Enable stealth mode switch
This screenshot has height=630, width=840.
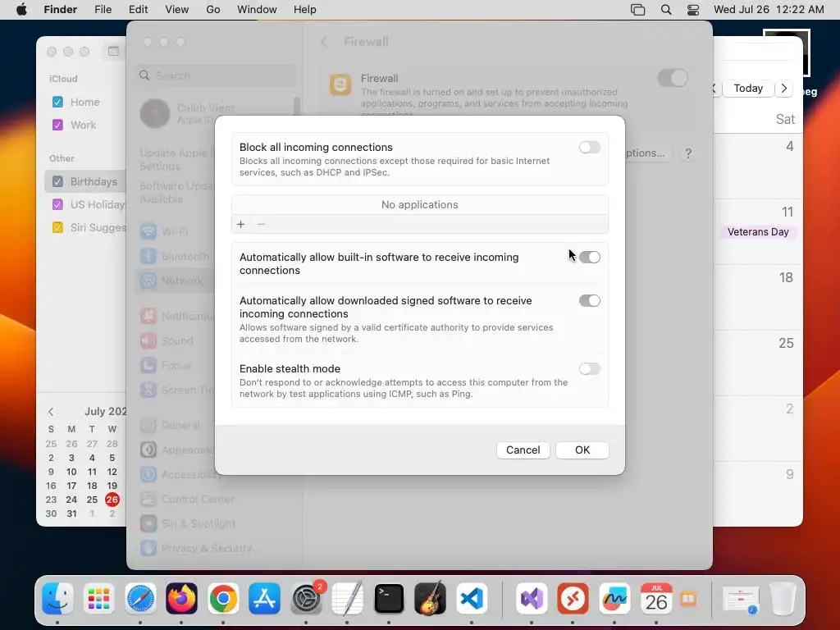(589, 368)
